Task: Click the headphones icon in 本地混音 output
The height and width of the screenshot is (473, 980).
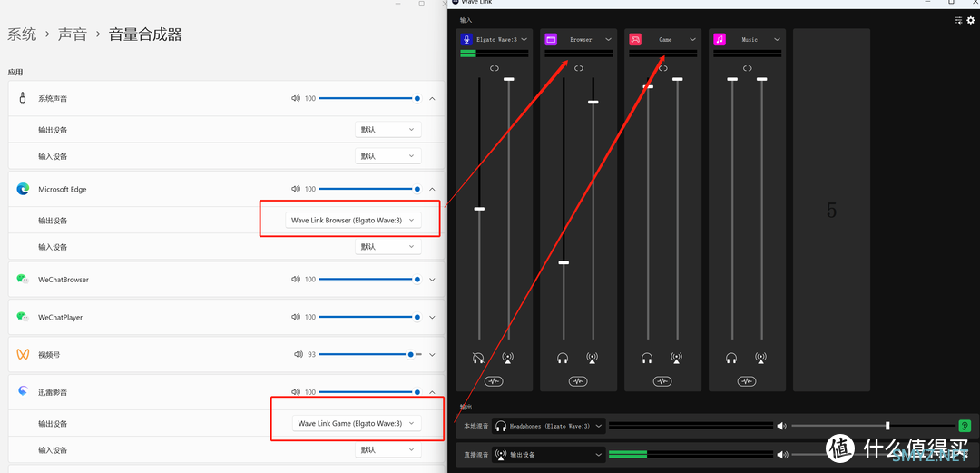Action: pyautogui.click(x=501, y=426)
